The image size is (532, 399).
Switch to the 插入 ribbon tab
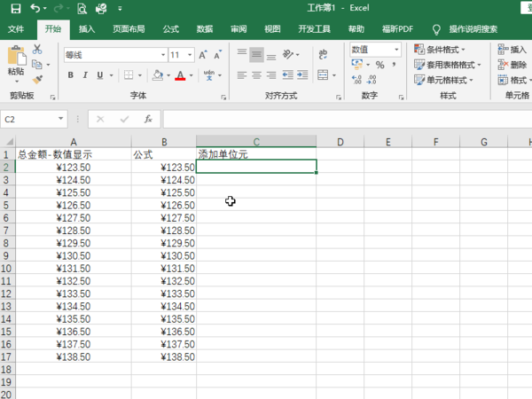(x=87, y=29)
